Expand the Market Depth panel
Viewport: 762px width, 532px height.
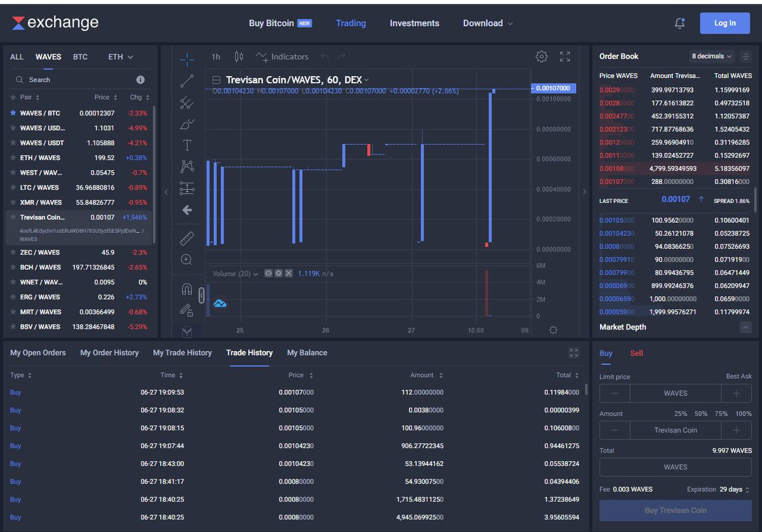[745, 327]
